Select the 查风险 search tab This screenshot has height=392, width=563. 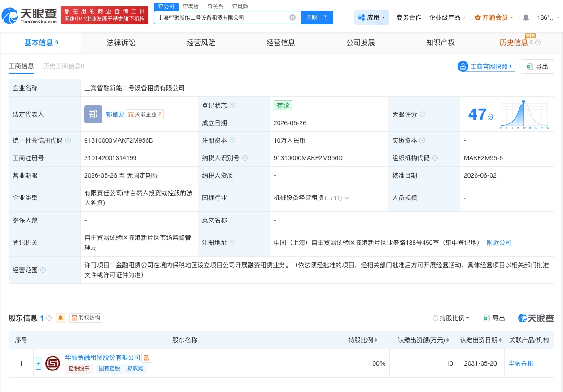[240, 7]
